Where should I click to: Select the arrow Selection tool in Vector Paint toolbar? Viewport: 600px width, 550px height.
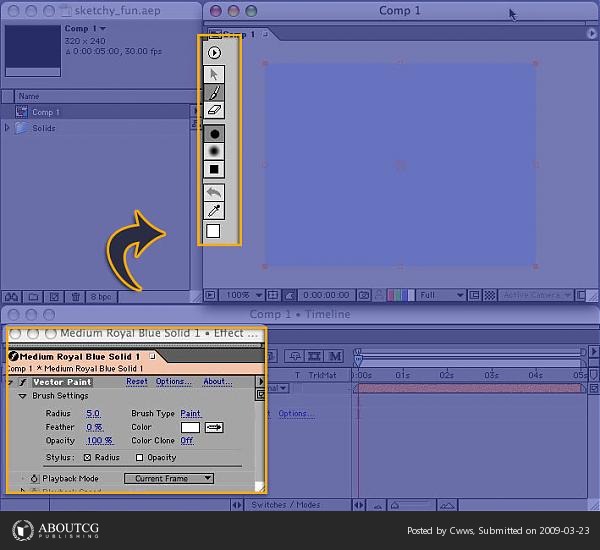point(214,74)
